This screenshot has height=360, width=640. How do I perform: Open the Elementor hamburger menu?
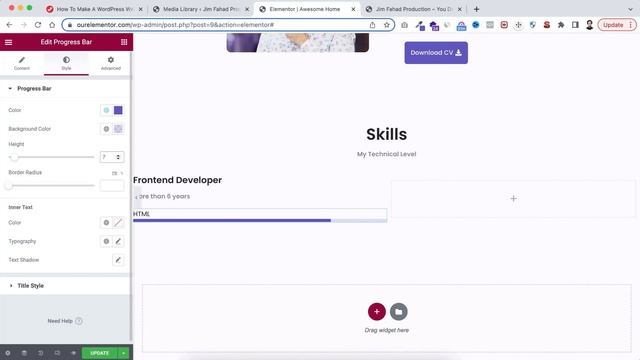click(x=9, y=42)
